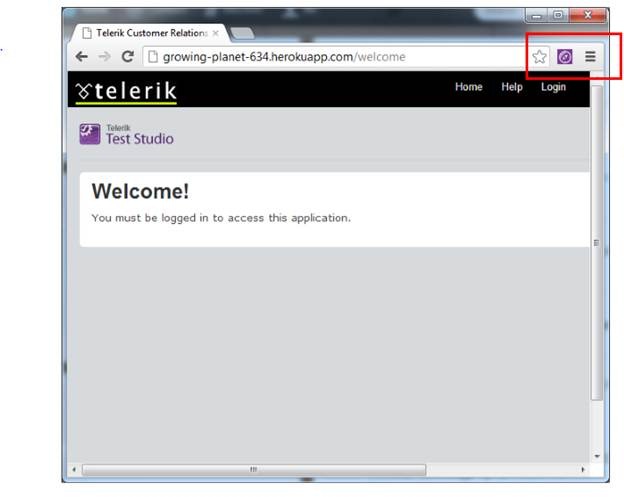This screenshot has width=624, height=497.
Task: Open the Help link in the navigation
Action: (x=512, y=87)
